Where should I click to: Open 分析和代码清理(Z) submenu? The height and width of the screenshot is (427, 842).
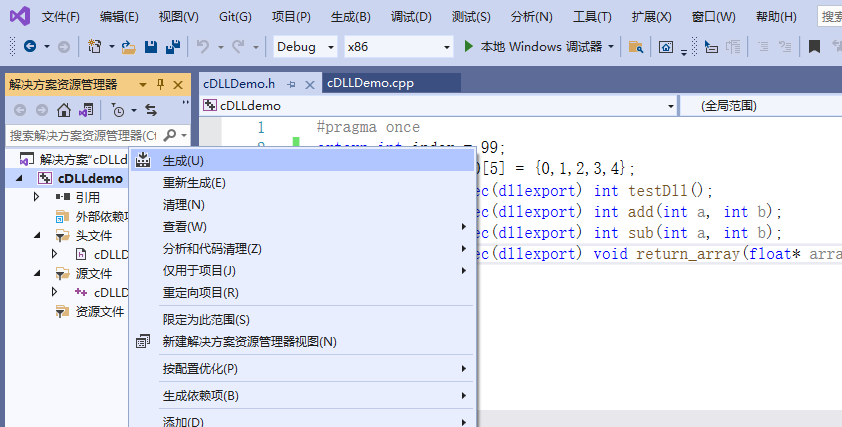pos(303,249)
